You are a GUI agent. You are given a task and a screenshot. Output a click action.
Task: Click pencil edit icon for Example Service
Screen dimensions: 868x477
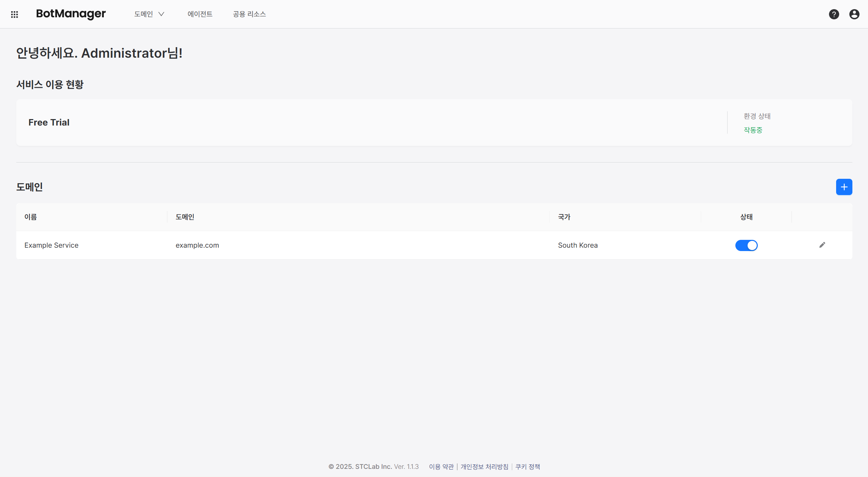(x=822, y=245)
